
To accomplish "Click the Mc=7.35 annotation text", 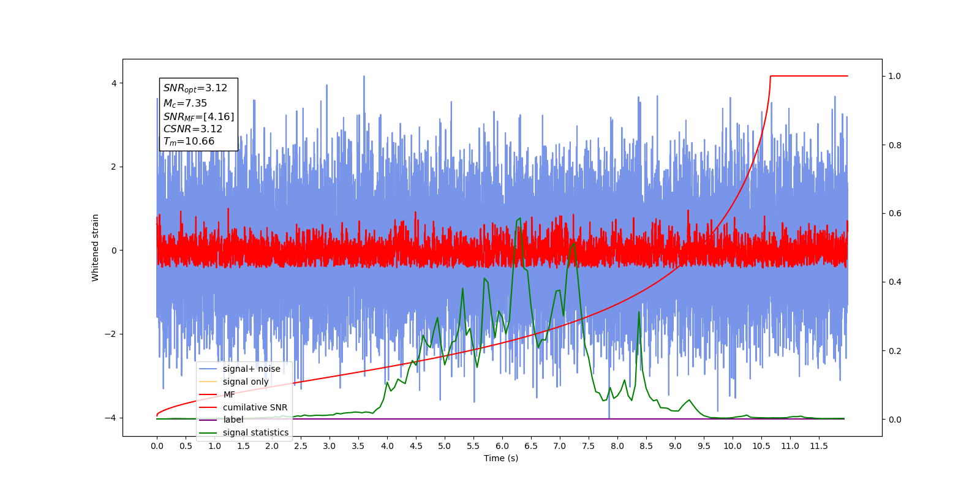I will [x=185, y=104].
